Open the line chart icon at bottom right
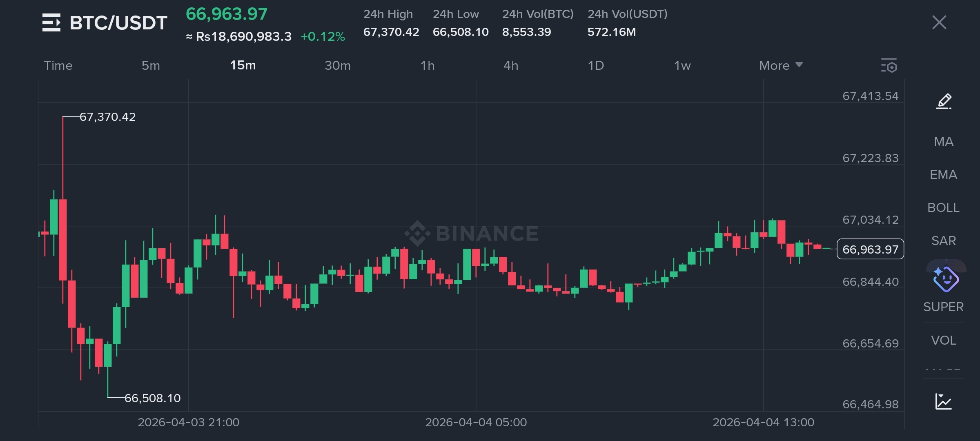 click(x=943, y=401)
